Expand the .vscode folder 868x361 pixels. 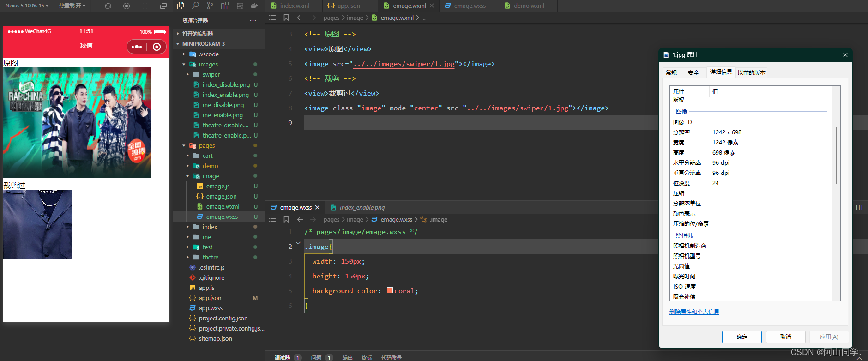pos(219,54)
